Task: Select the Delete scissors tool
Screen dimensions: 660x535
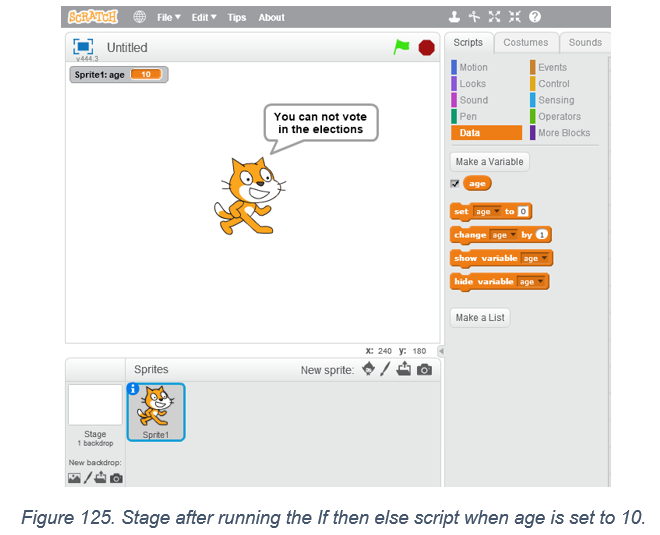Action: tap(474, 17)
